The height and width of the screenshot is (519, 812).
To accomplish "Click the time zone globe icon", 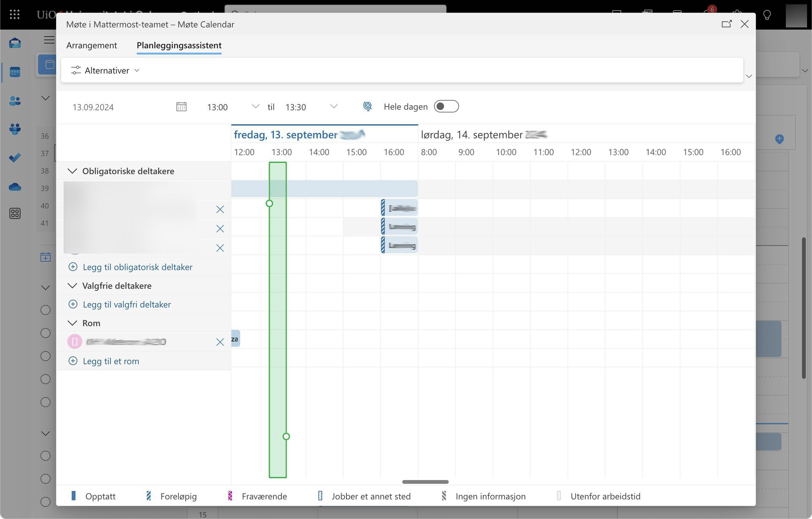I will coord(368,107).
